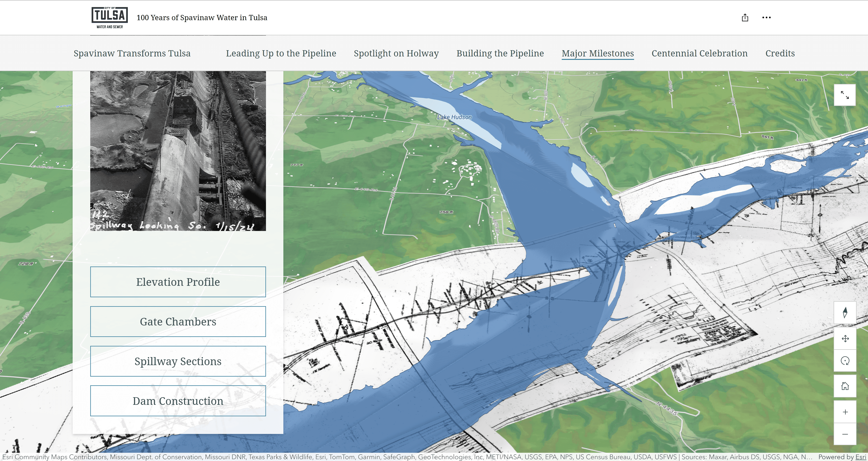Navigate to Building the Pipeline

point(500,53)
